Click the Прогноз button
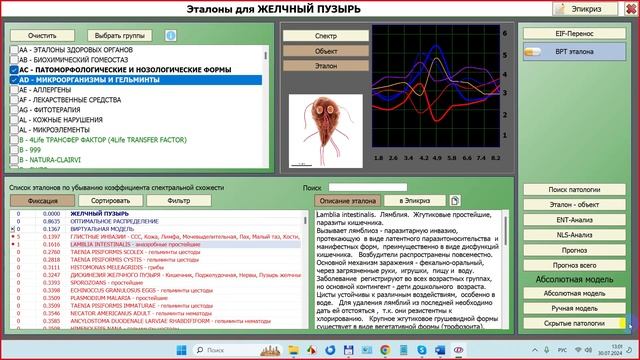Screen dimensions: 640x360 [574, 250]
